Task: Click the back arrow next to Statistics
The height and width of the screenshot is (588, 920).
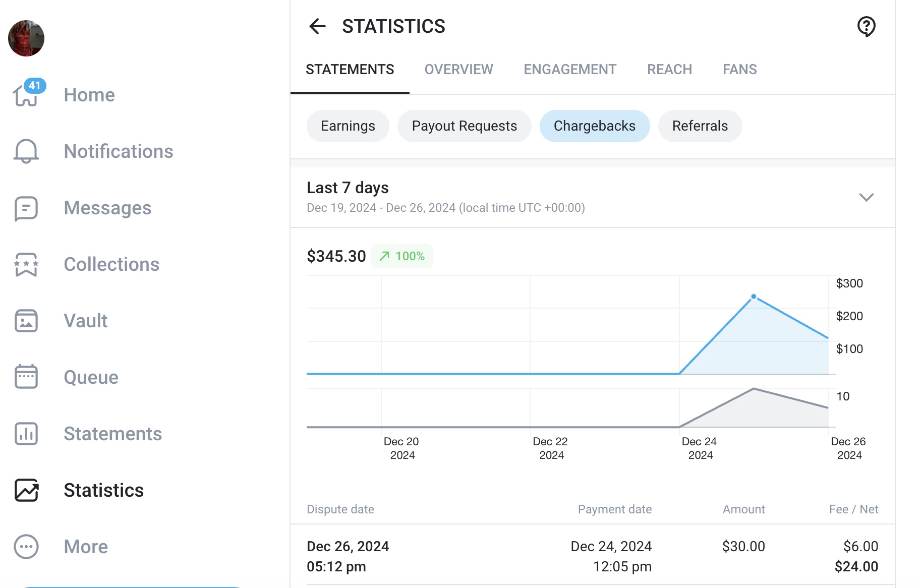Action: pyautogui.click(x=317, y=26)
